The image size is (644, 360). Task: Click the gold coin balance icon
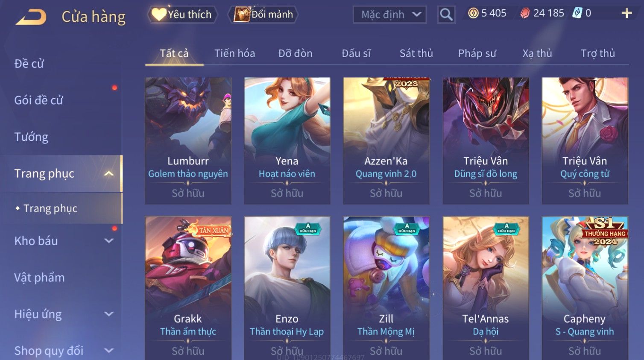[x=473, y=13]
